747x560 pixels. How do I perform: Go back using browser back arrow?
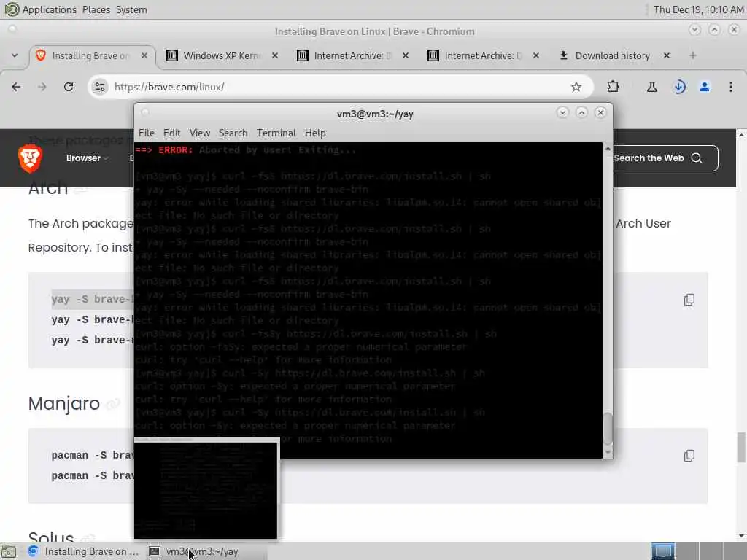point(16,87)
